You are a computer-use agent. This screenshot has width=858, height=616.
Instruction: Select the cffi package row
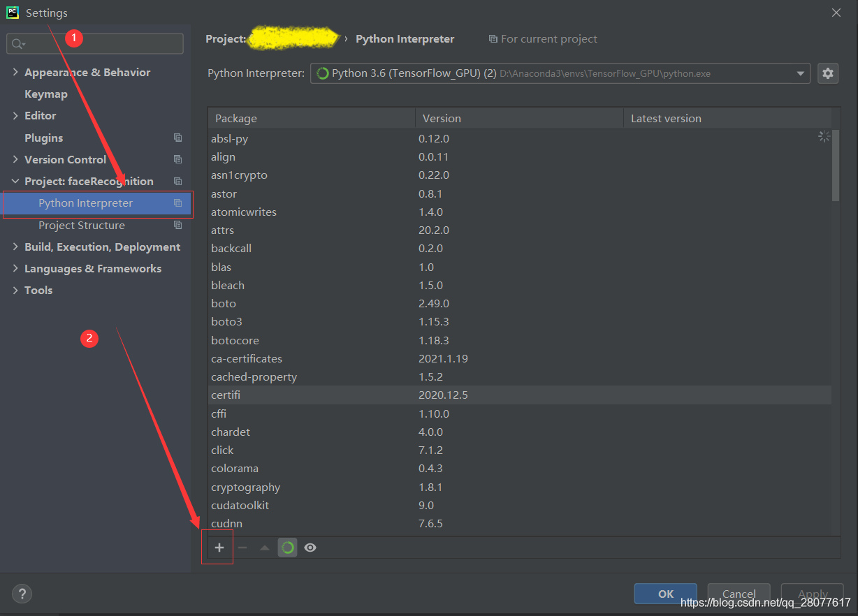click(x=519, y=413)
